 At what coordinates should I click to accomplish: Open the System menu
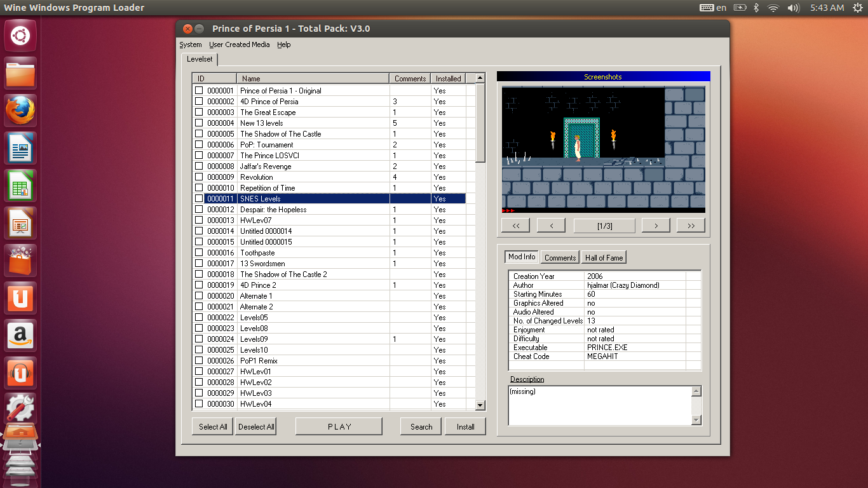191,44
